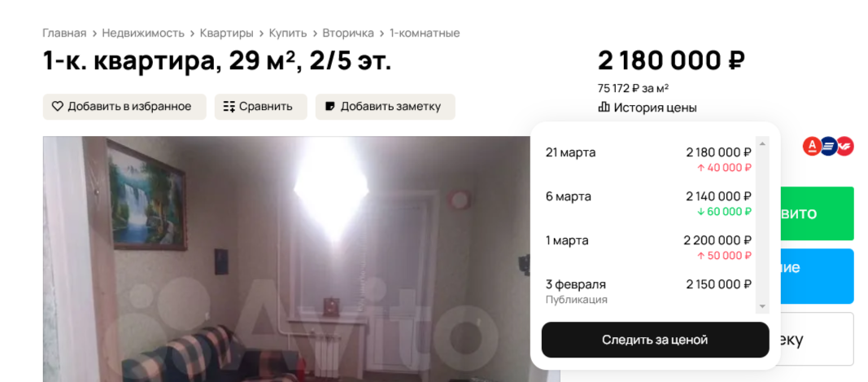Click the green Avito button
This screenshot has height=382, width=868.
[817, 213]
